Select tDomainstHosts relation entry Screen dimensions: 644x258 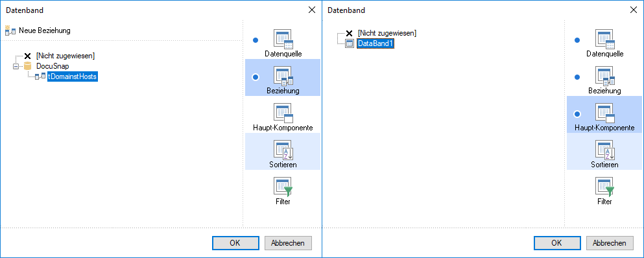(x=73, y=76)
